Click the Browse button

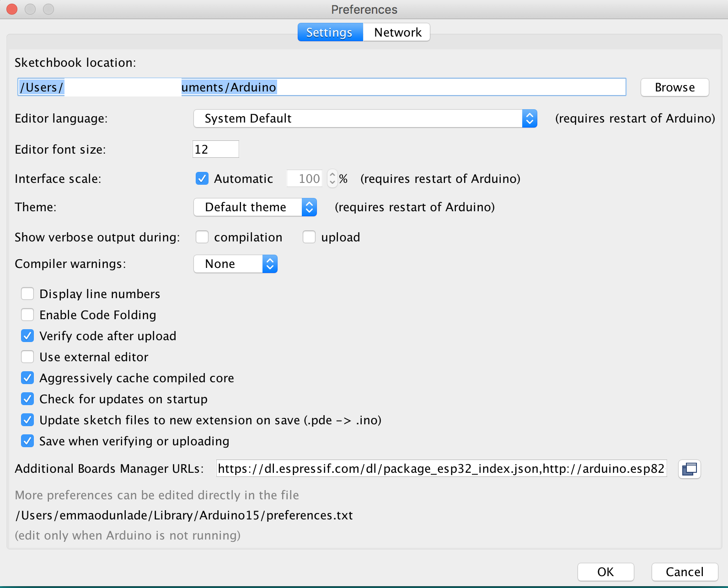tap(674, 87)
